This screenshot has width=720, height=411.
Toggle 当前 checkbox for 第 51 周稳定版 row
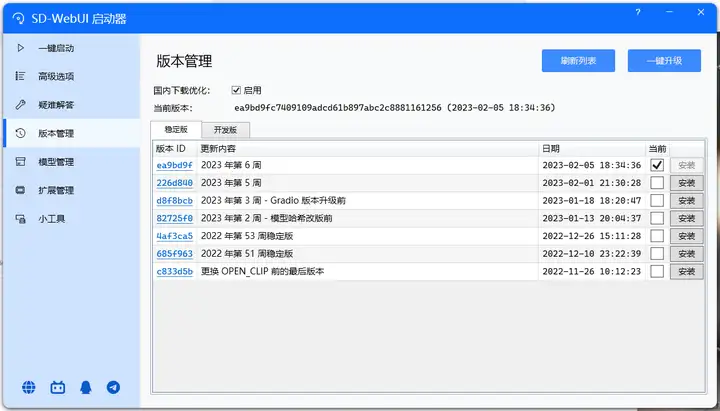pyautogui.click(x=657, y=253)
